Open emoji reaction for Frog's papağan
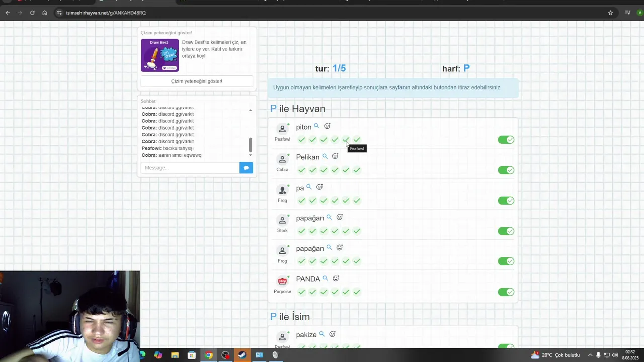This screenshot has width=644, height=362. (x=340, y=248)
